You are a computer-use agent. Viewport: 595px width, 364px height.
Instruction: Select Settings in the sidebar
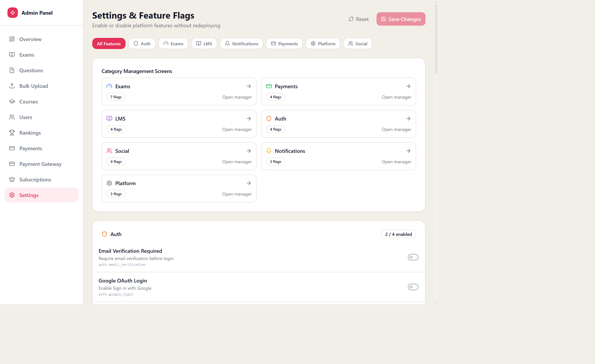point(41,195)
